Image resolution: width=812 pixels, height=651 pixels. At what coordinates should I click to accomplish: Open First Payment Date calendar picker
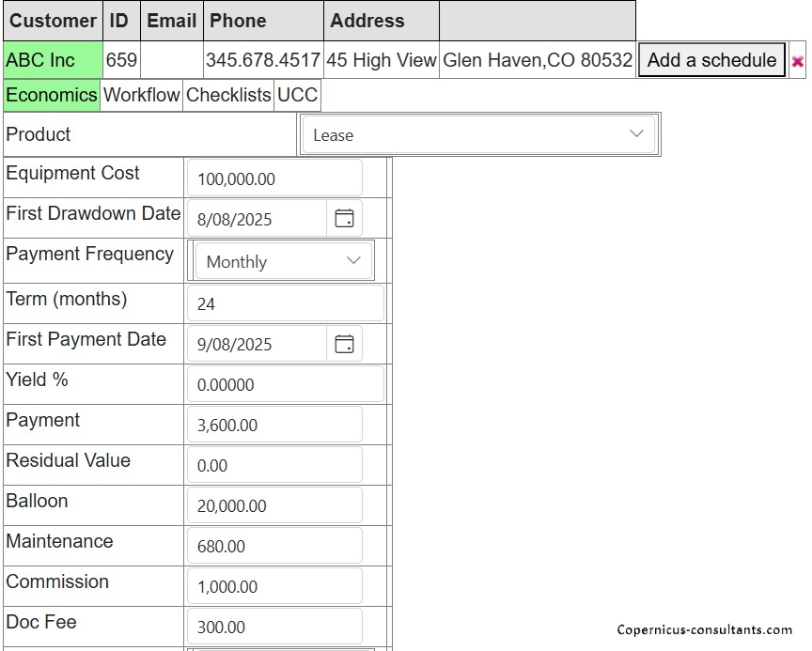345,344
